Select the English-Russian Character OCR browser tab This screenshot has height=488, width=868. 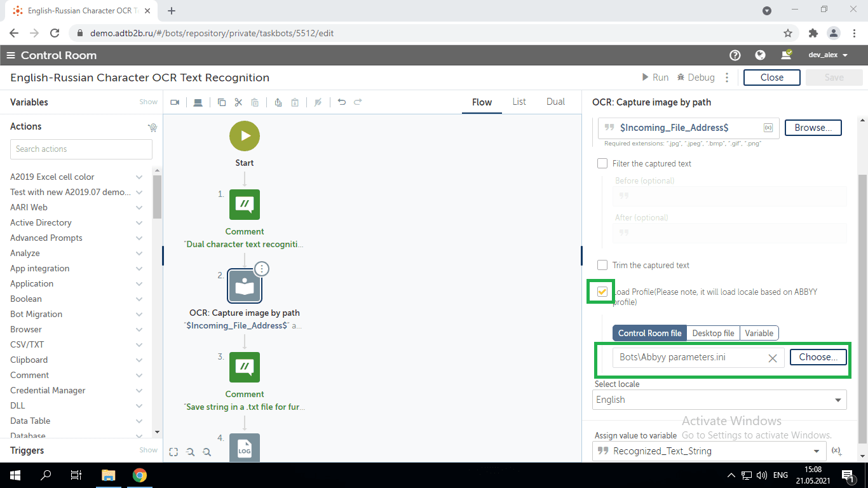pos(82,11)
